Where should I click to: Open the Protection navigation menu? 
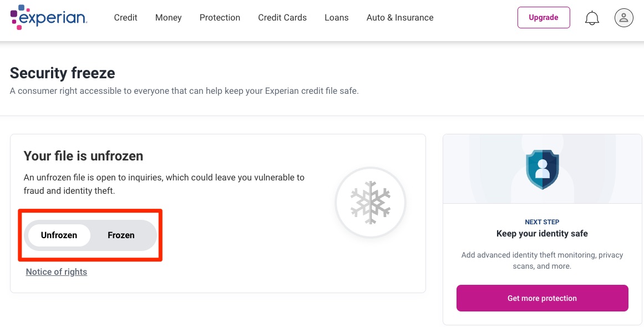pyautogui.click(x=220, y=17)
